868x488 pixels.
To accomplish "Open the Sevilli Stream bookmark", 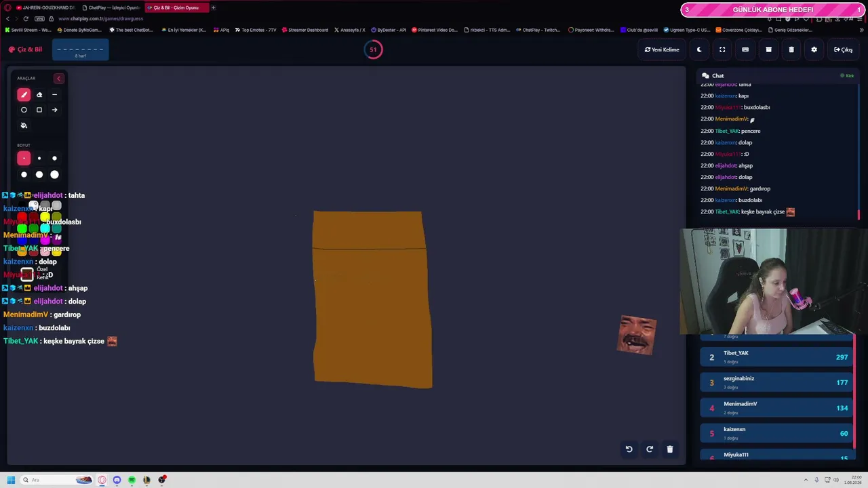I will [x=28, y=30].
